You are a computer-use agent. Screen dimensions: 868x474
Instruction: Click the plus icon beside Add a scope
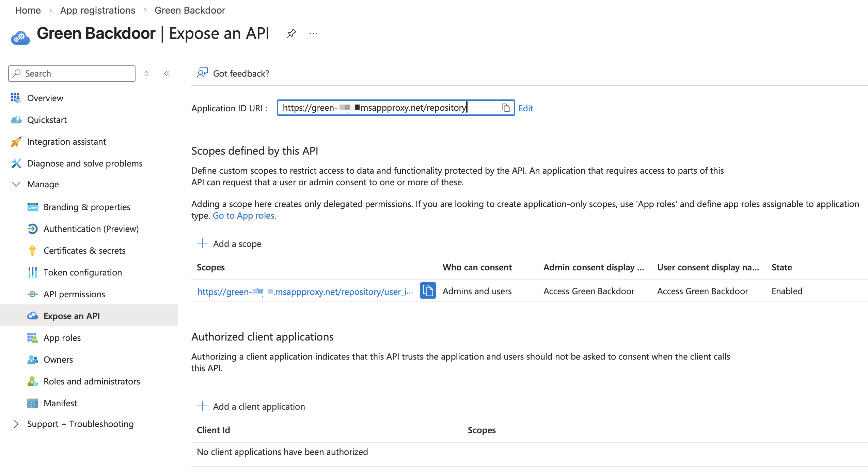coord(202,243)
